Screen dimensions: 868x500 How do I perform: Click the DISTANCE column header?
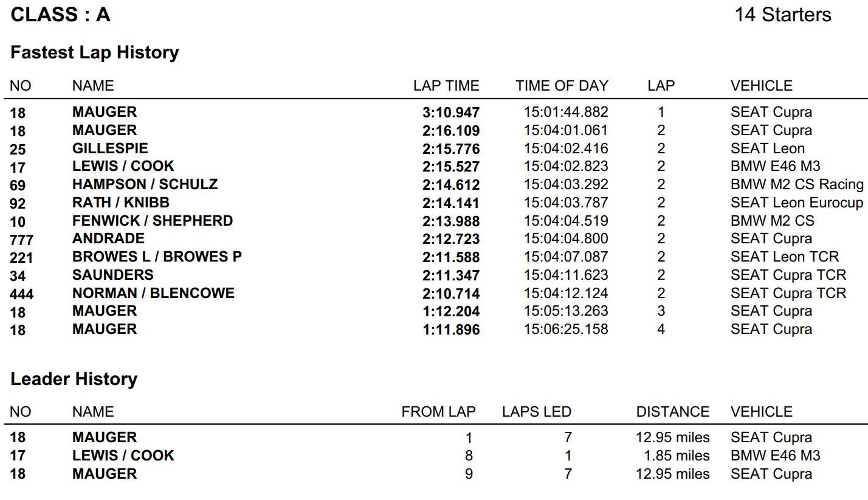[672, 412]
